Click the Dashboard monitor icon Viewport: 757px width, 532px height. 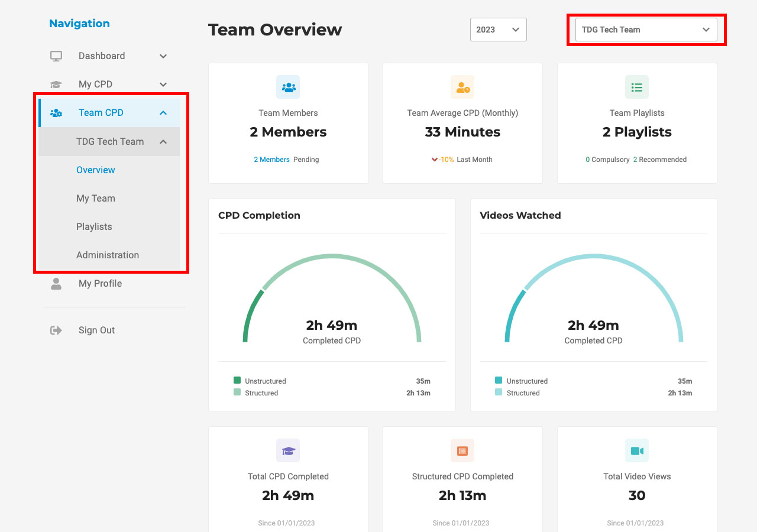[x=56, y=56]
